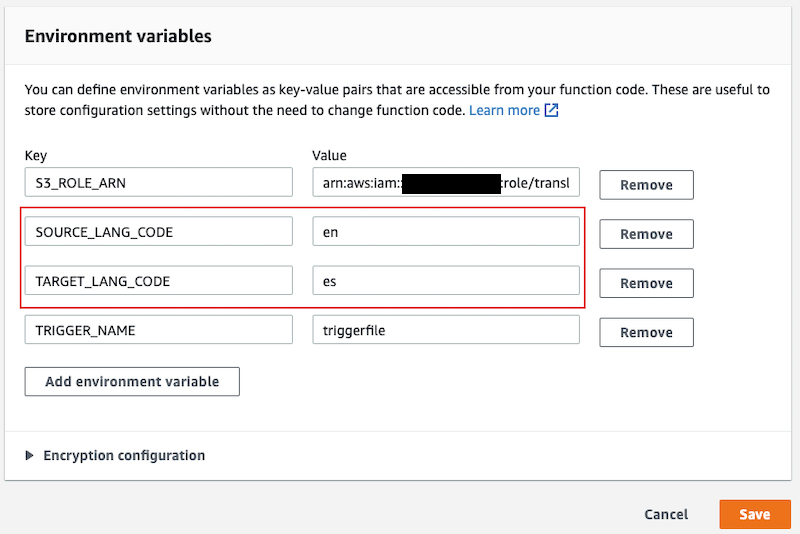800x534 pixels.
Task: Edit the SOURCE_LANG_CODE key field
Action: [x=159, y=232]
